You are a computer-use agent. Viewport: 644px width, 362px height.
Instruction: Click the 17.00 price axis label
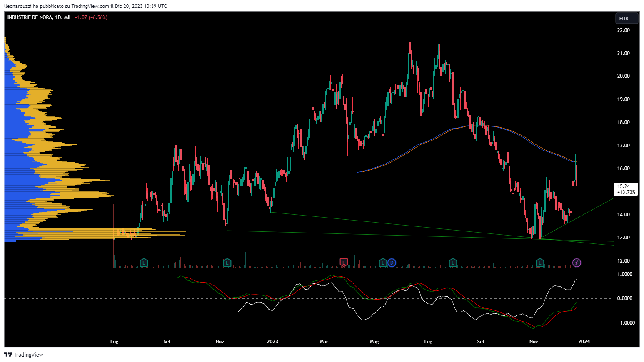(624, 146)
